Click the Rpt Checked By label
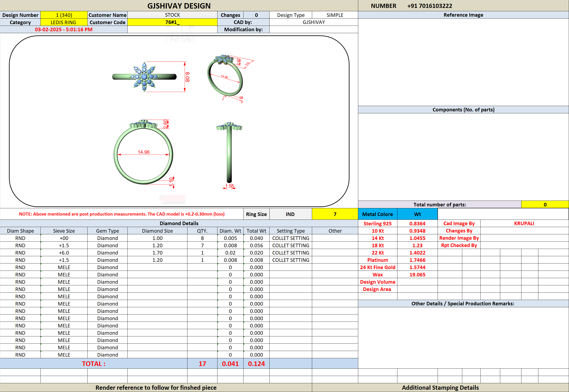 click(459, 245)
